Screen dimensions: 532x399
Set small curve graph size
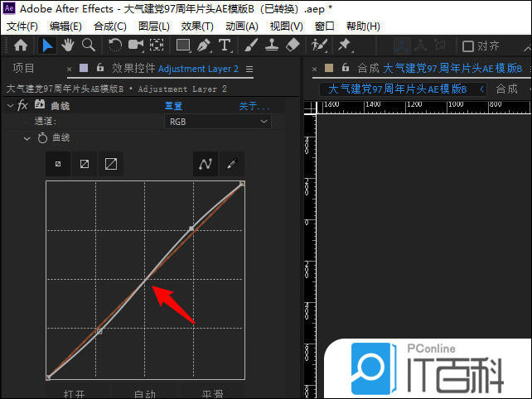coord(58,164)
